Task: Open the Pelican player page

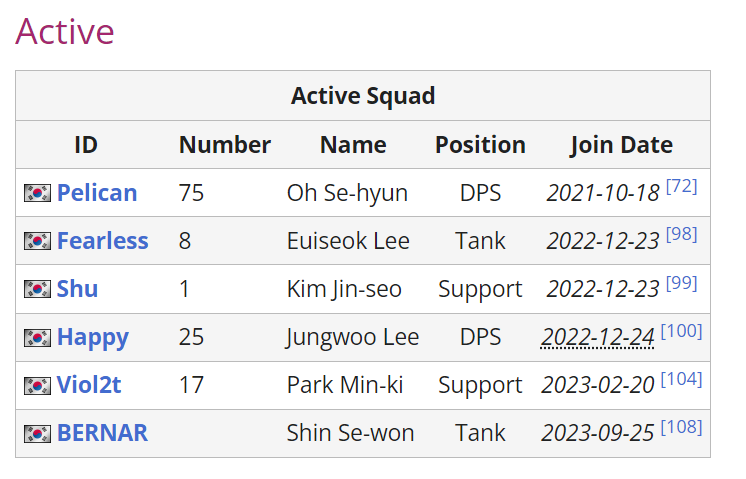Action: [x=97, y=193]
